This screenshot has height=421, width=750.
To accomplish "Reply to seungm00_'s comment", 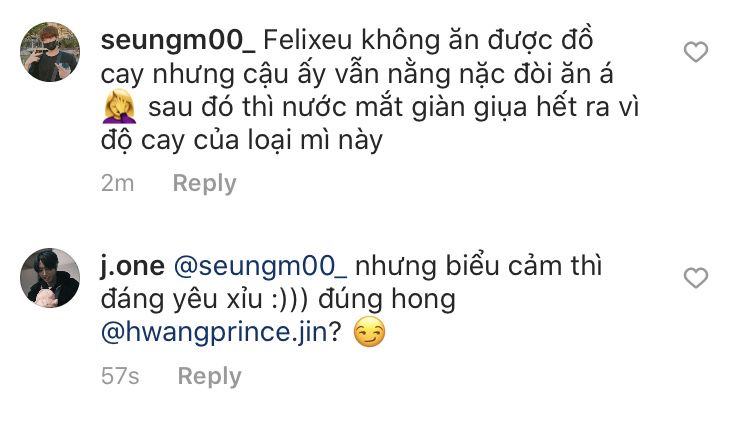I will 204,183.
